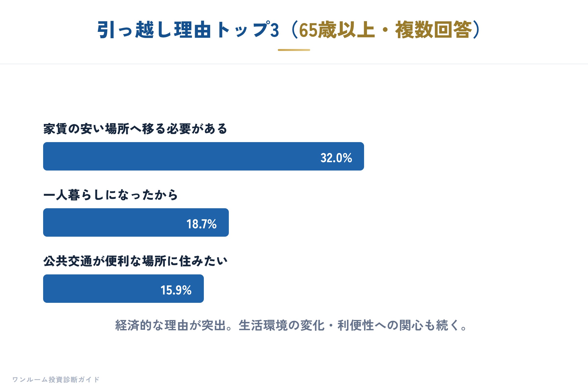
Task: Click the longest blue bar
Action: (x=204, y=156)
